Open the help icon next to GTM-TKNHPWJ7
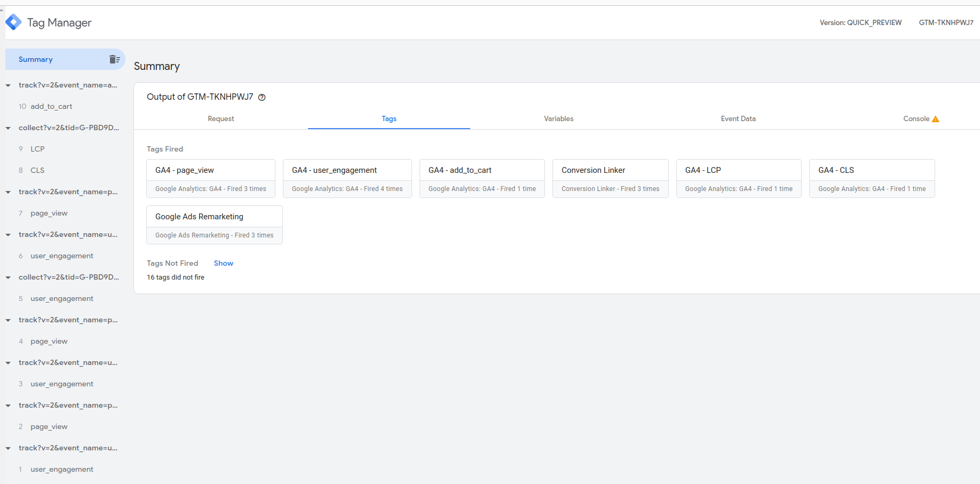980x484 pixels. 262,97
